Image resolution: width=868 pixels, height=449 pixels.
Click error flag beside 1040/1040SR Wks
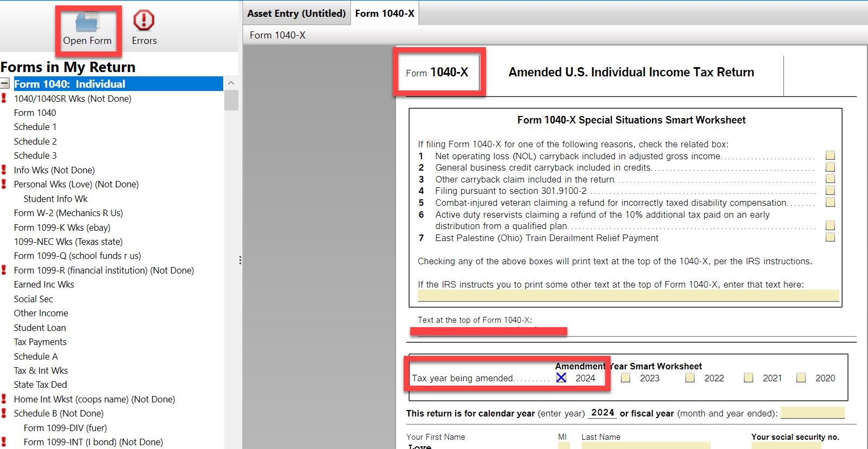click(4, 98)
